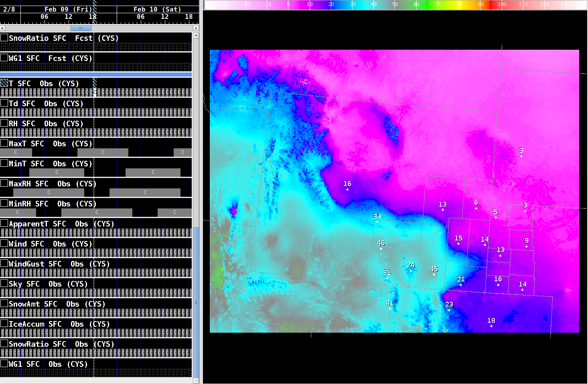
Task: Select the 46 degree sample point on map
Action: (381, 249)
